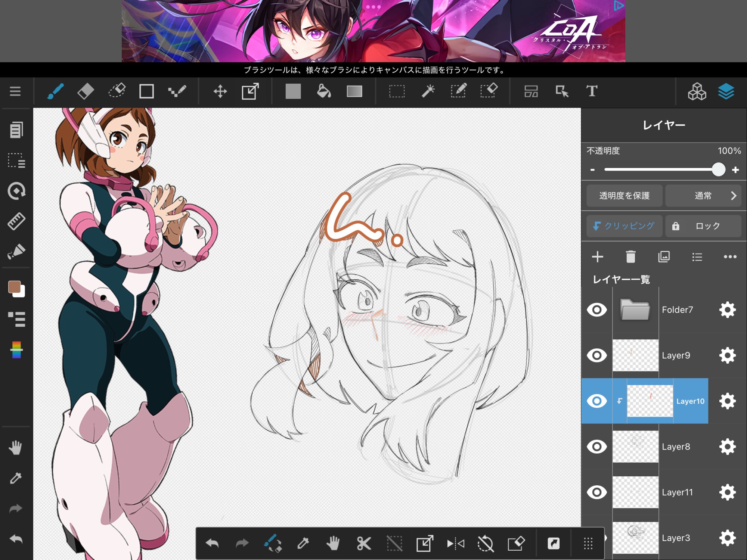Screen dimensions: 747x560
Task: Open Layer10 settings gear
Action: (x=727, y=401)
